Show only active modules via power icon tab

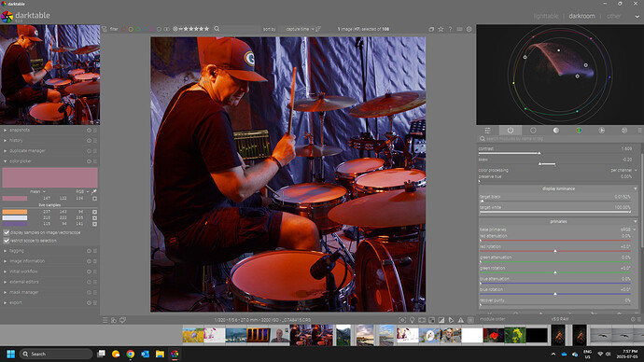click(x=511, y=130)
